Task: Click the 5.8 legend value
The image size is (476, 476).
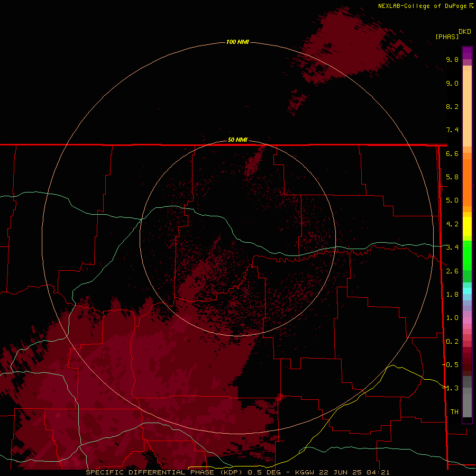Action: click(x=452, y=177)
